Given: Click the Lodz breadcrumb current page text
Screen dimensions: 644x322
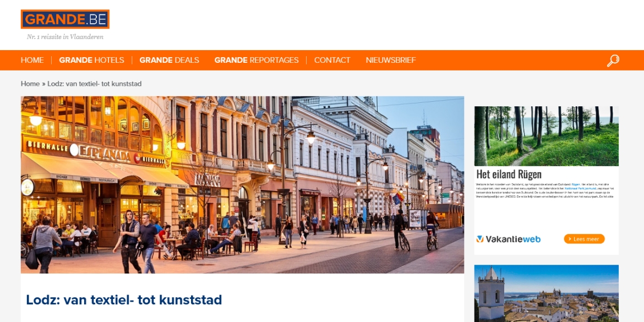Looking at the screenshot, I should pos(95,84).
